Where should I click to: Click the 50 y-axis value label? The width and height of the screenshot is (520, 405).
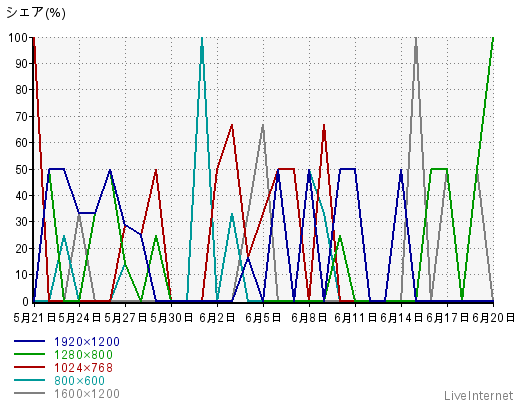click(x=22, y=169)
